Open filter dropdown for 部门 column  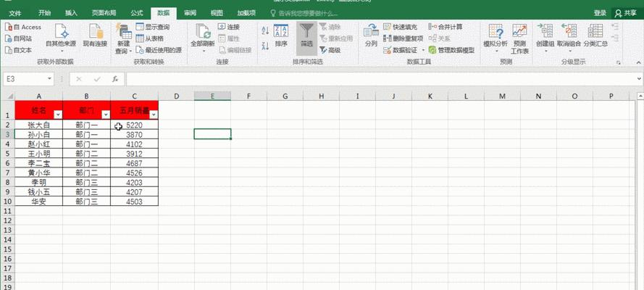coord(106,115)
